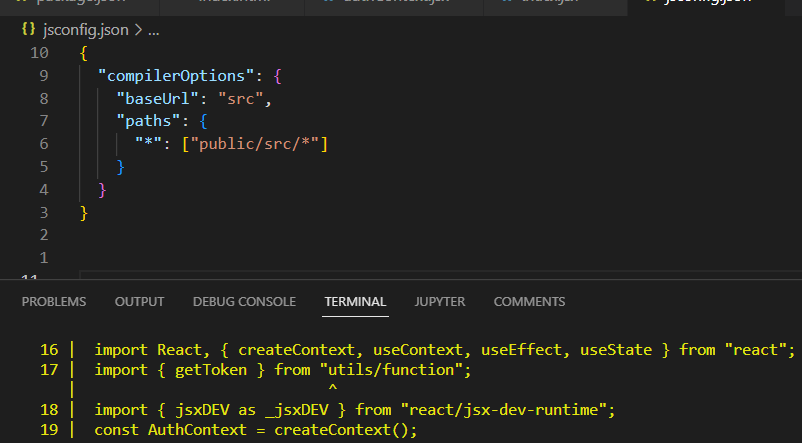The height and width of the screenshot is (443, 802).
Task: Switch to the COMMENTS panel tab
Action: click(529, 301)
